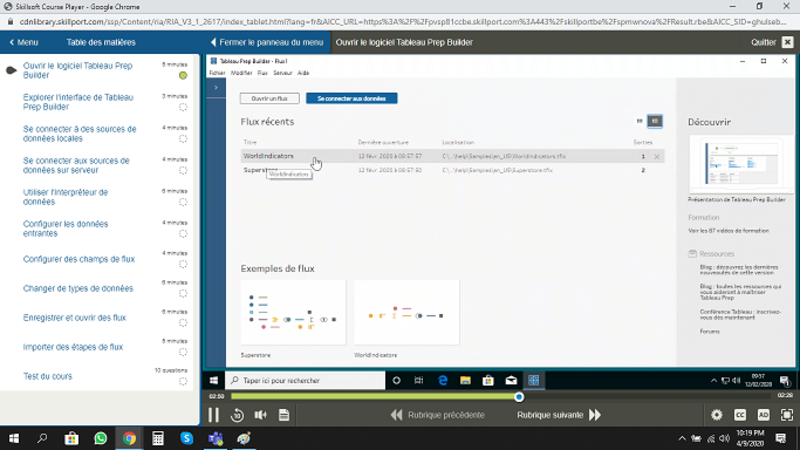800x450 pixels.
Task: Open WorldIndicators recent flow row
Action: pyautogui.click(x=452, y=156)
